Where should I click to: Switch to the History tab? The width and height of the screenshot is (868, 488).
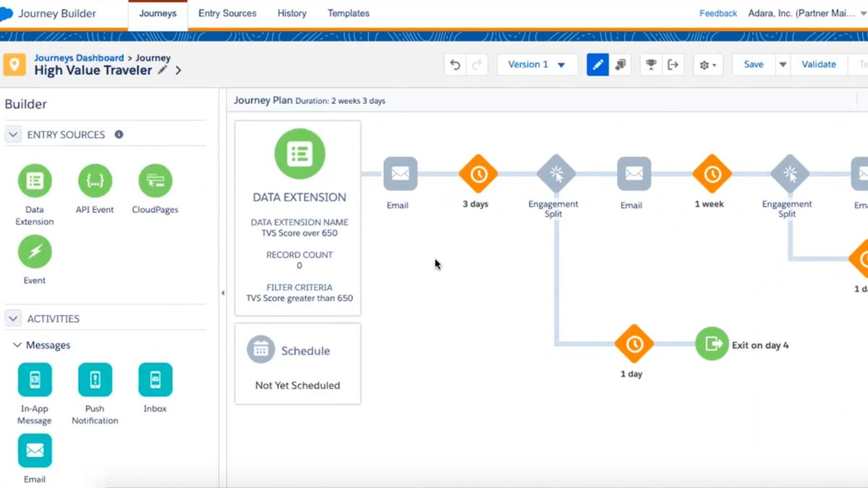(x=292, y=14)
